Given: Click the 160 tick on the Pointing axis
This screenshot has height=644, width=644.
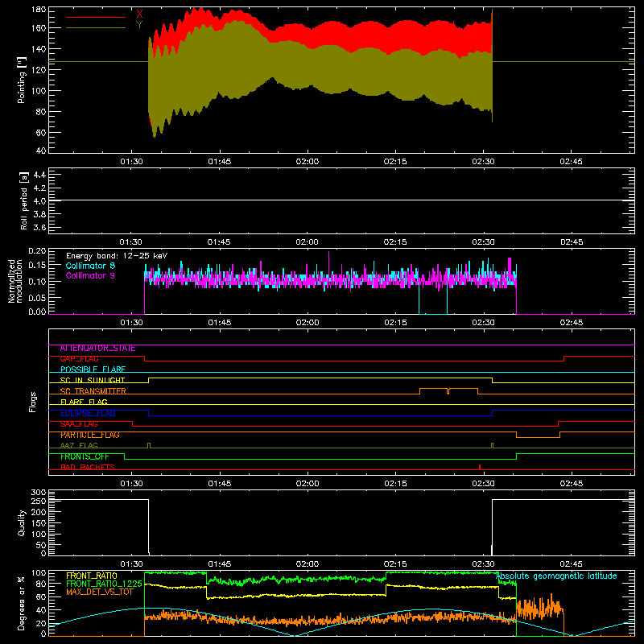Looking at the screenshot, I should [x=39, y=28].
